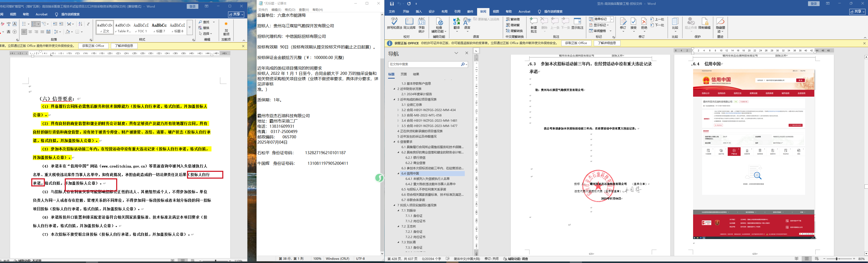Open 格式(O) menu in Notepad

(x=290, y=10)
